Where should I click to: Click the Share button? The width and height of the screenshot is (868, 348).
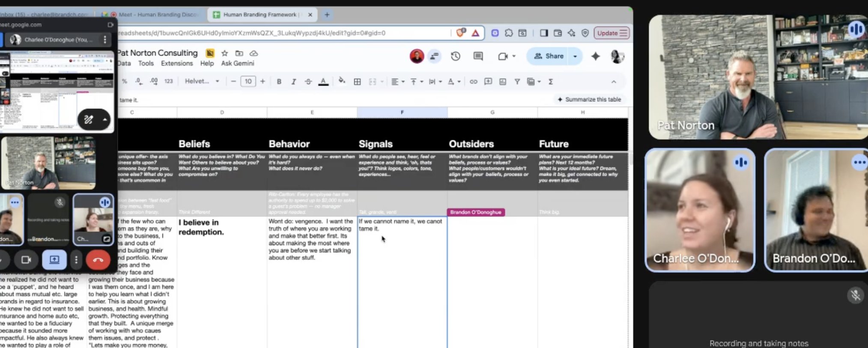coord(549,56)
